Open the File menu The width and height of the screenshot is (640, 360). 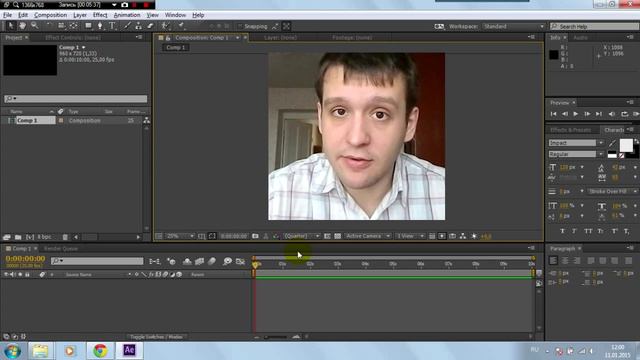pos(7,15)
